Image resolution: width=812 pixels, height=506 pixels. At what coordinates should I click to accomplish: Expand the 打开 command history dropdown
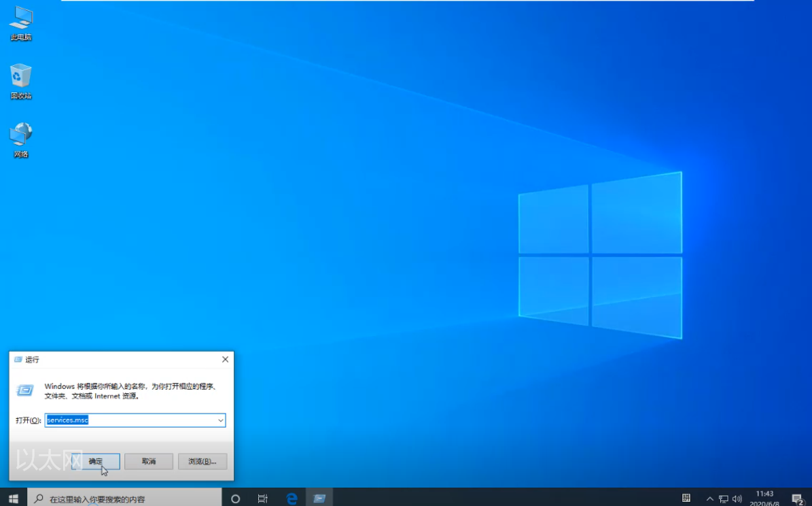[x=221, y=420]
